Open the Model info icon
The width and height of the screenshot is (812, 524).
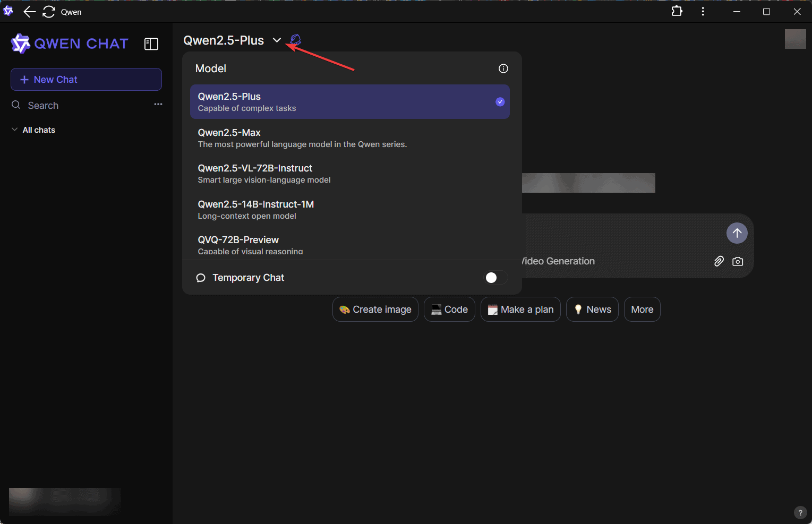pyautogui.click(x=503, y=68)
